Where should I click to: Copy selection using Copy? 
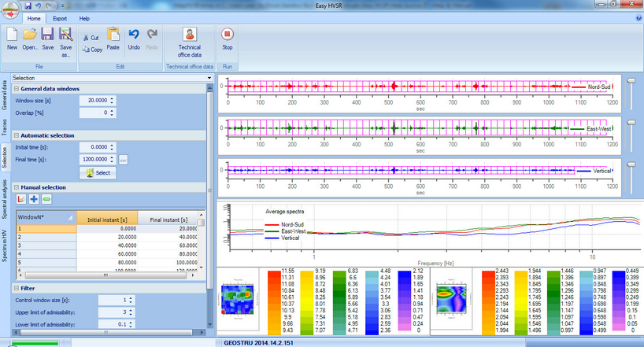[x=92, y=50]
